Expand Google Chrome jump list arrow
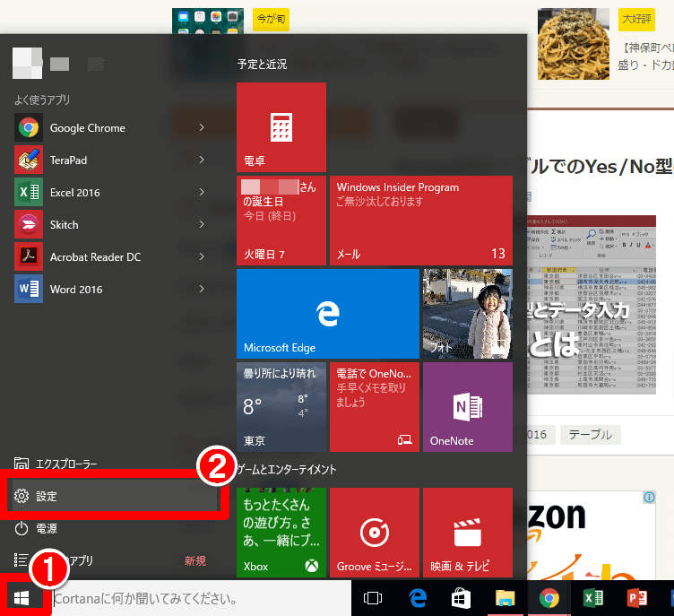The width and height of the screenshot is (674, 616). click(202, 127)
